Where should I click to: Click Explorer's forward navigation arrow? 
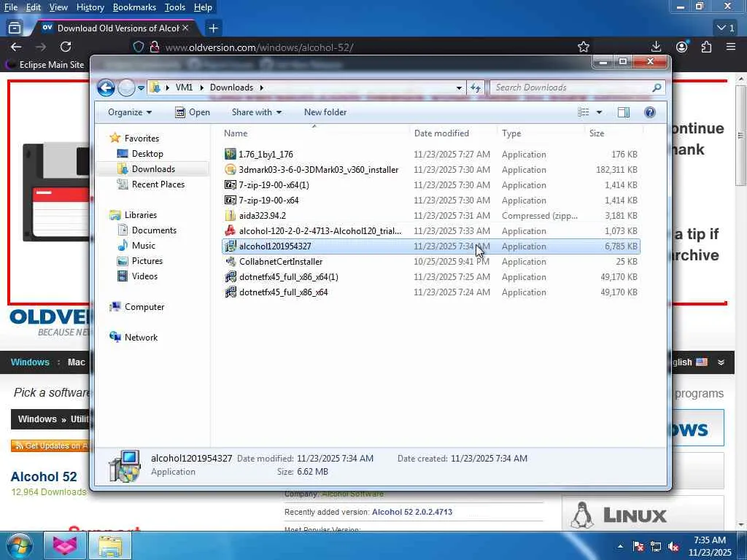click(x=126, y=87)
